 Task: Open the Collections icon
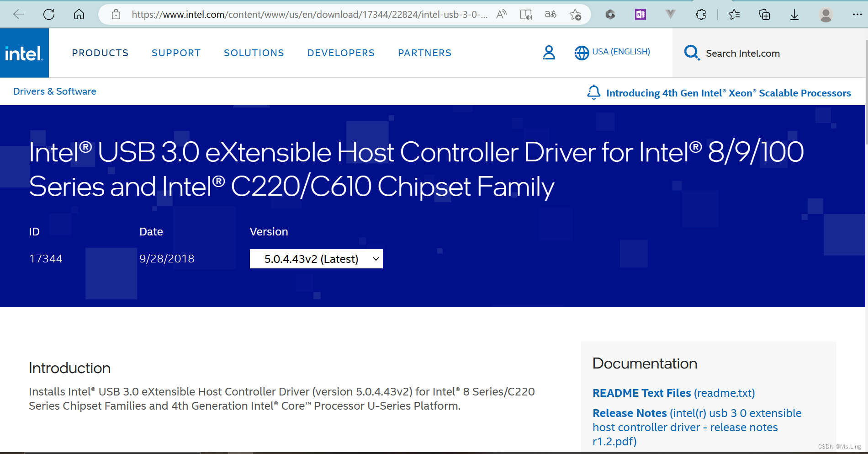coord(764,15)
